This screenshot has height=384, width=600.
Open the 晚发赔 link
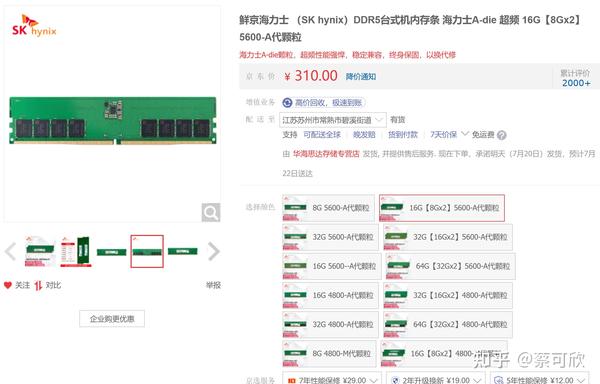tap(364, 135)
